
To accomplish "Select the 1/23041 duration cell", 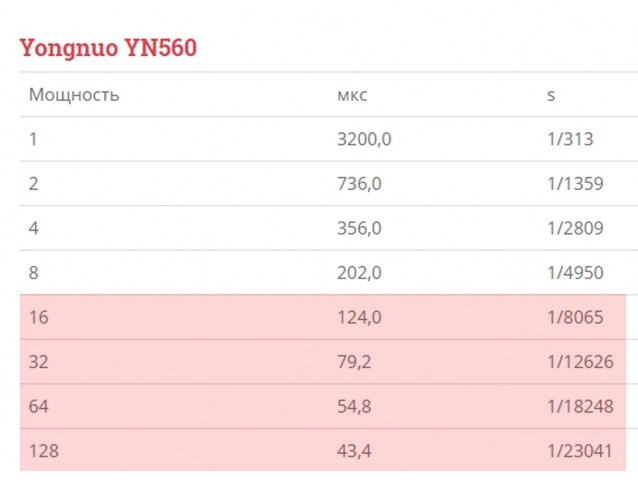I will tap(580, 451).
